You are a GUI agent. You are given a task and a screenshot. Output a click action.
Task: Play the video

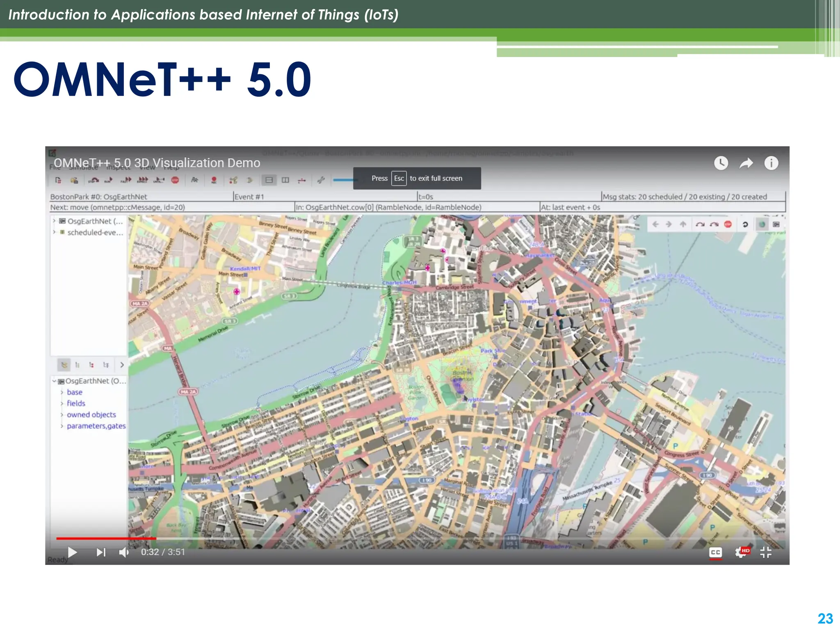click(73, 552)
